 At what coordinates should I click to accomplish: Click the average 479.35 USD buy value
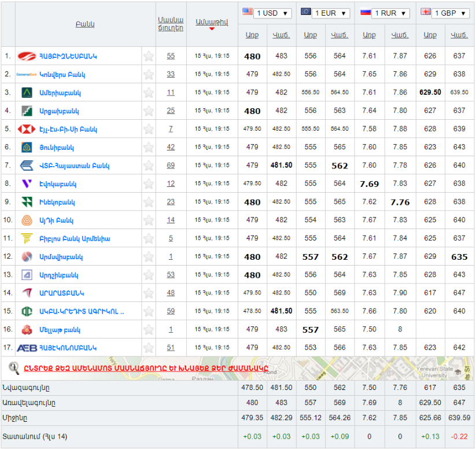coord(252,418)
